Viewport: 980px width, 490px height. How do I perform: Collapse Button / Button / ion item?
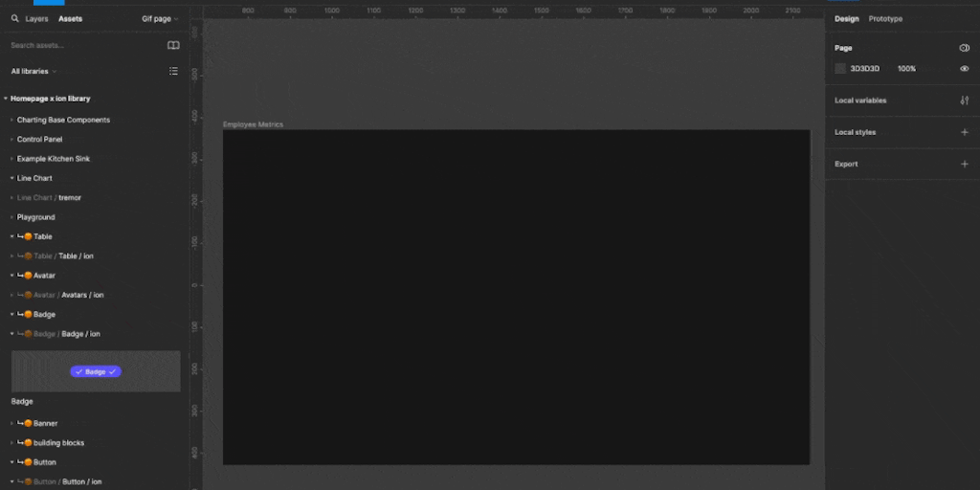(x=11, y=482)
